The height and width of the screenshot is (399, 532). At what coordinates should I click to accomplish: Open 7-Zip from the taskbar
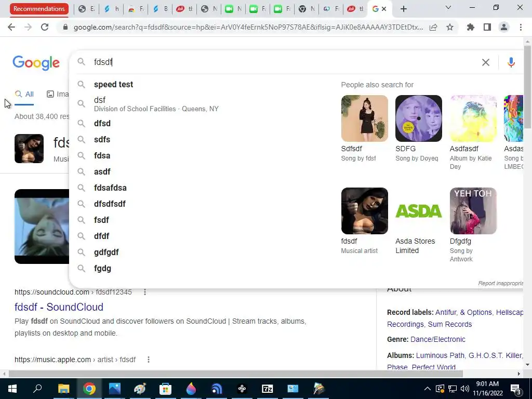pyautogui.click(x=268, y=389)
